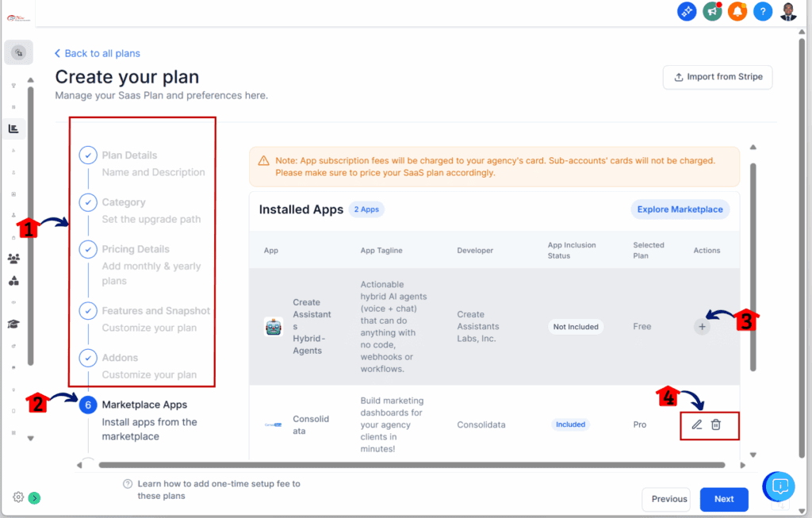Click the Previous button
This screenshot has width=812, height=518.
coord(666,499)
